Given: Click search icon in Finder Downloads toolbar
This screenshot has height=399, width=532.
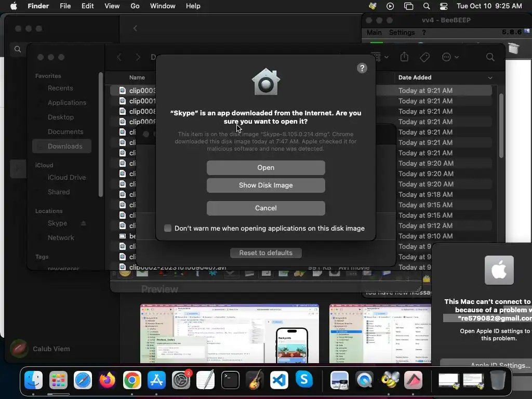Looking at the screenshot, I should click(490, 57).
